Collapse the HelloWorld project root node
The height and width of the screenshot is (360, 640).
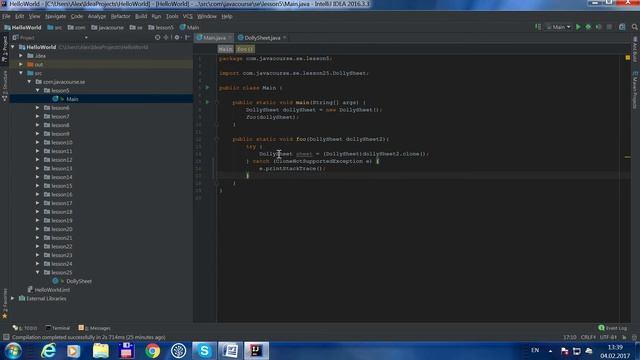[x=13, y=47]
